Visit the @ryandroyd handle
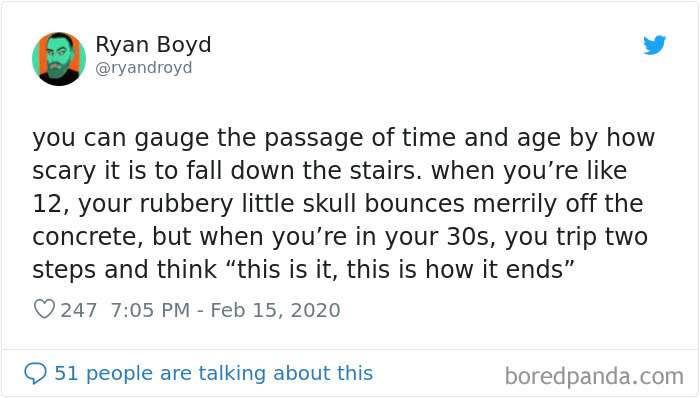The height and width of the screenshot is (398, 700). tap(144, 68)
